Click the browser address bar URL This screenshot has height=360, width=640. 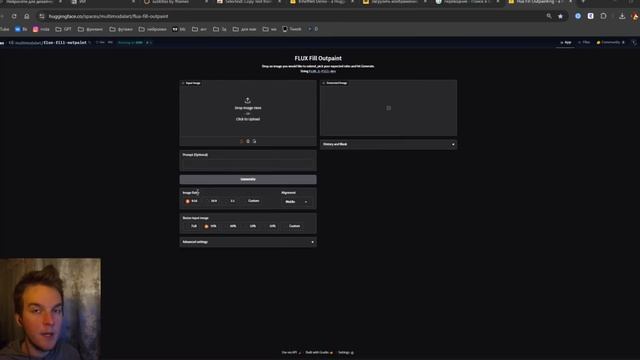click(x=108, y=16)
